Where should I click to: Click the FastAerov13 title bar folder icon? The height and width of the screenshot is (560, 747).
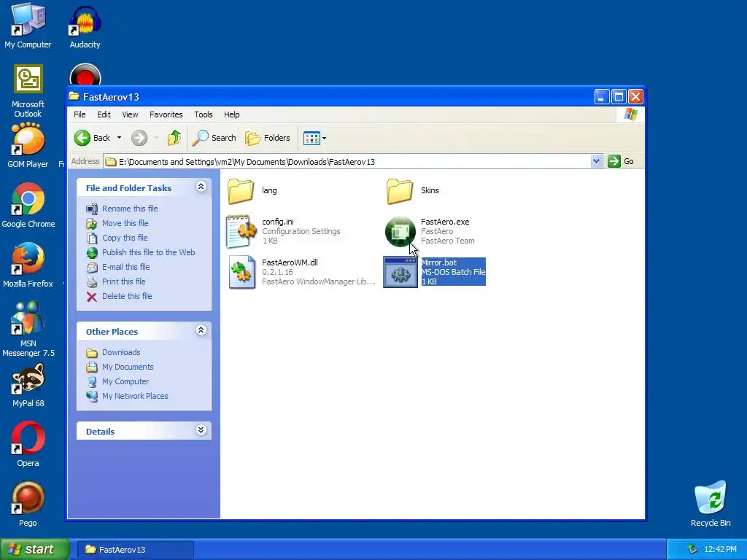coord(74,97)
